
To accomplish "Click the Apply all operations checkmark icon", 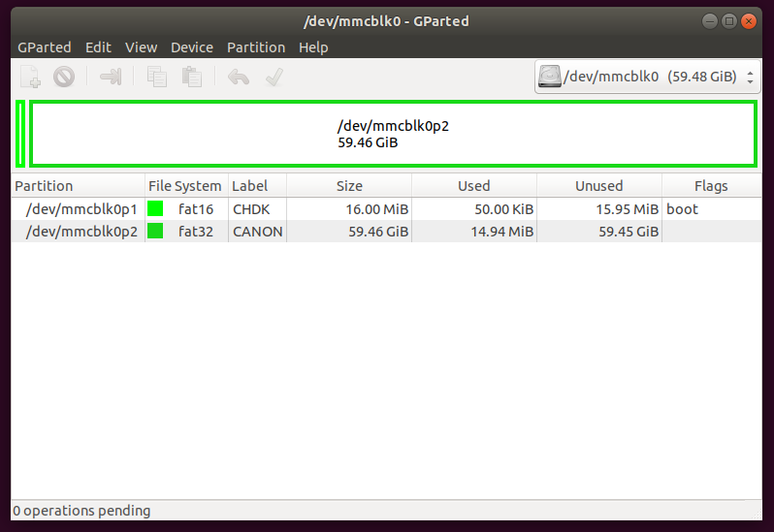I will tap(274, 77).
